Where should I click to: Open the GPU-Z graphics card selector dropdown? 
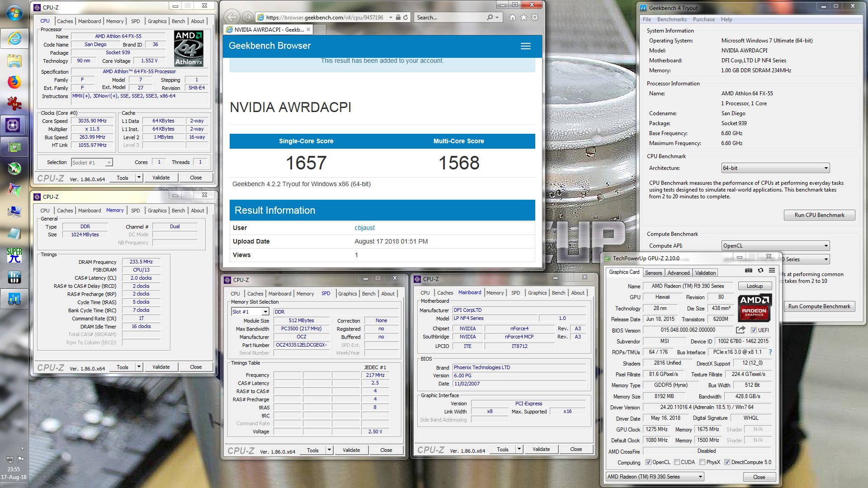coord(655,477)
